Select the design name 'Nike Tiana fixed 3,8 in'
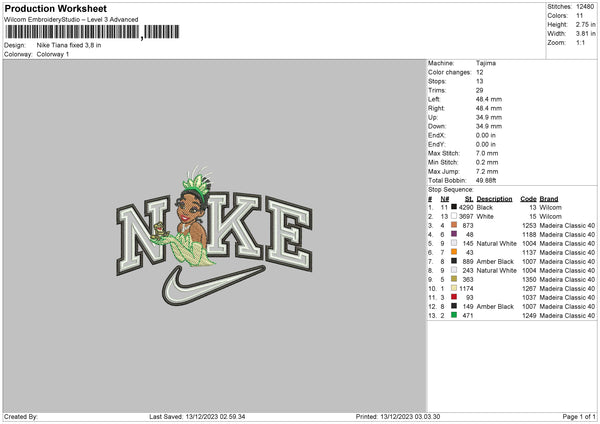The image size is (600, 424). click(69, 45)
